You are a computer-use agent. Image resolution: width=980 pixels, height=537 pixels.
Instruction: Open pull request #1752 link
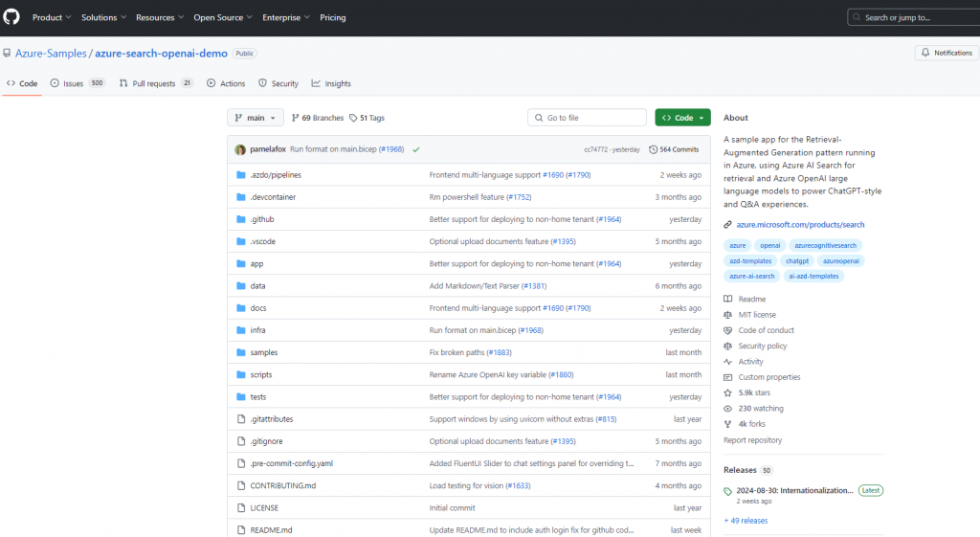[519, 197]
